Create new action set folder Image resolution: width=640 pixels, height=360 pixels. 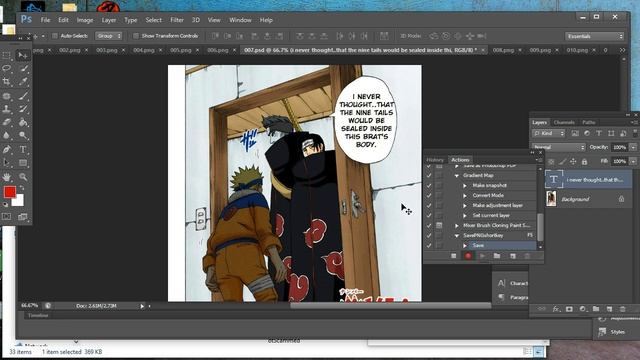[497, 256]
